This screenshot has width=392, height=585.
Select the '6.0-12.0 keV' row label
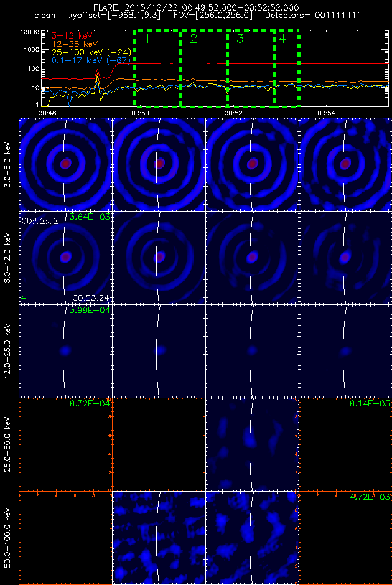tap(9, 258)
